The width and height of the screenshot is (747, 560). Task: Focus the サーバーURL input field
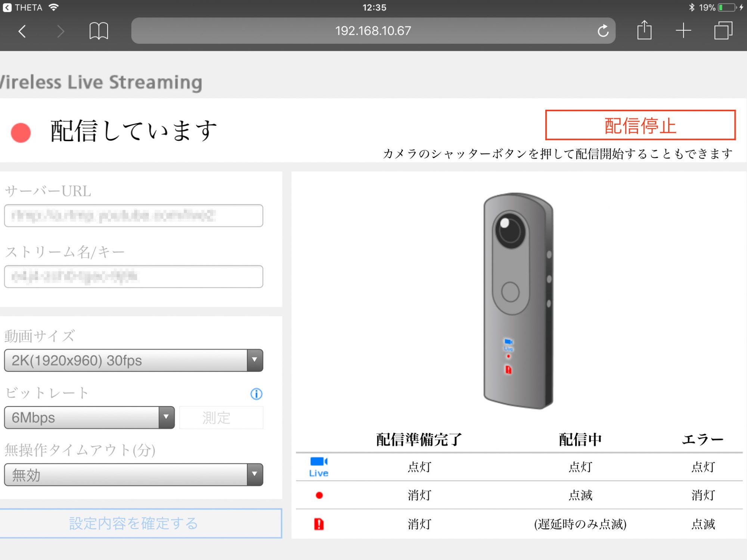[x=133, y=215]
